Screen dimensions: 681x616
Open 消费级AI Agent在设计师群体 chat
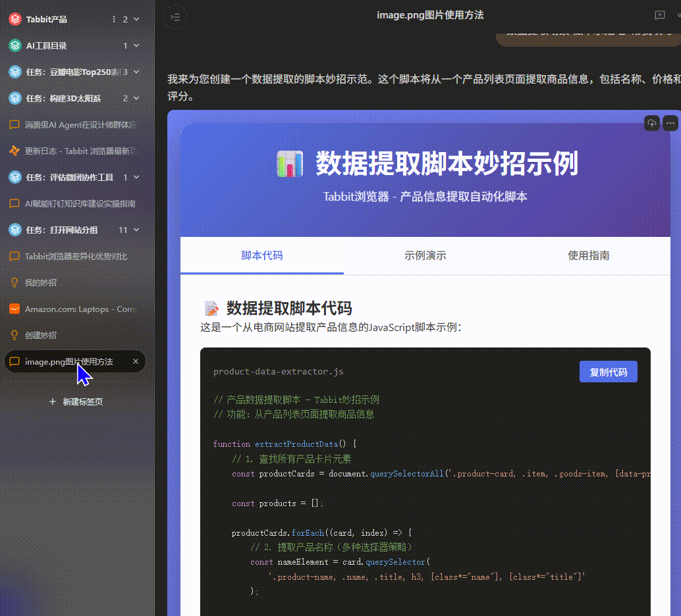click(x=74, y=124)
